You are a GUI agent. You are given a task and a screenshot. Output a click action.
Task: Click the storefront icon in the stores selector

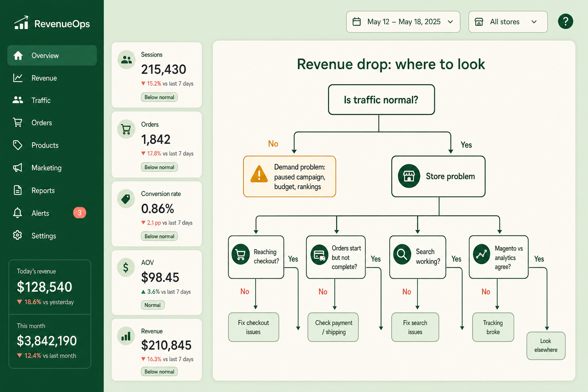(479, 22)
